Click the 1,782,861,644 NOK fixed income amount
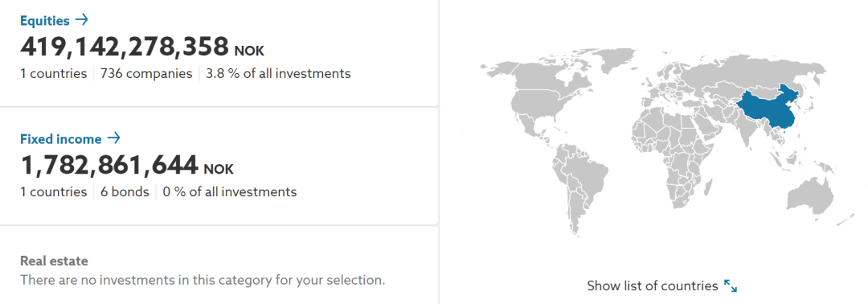 [x=127, y=165]
